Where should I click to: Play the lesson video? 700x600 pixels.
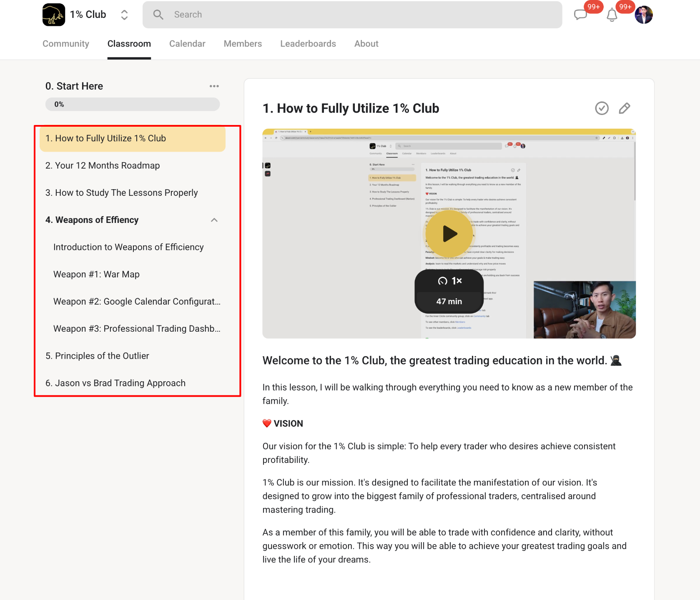click(x=449, y=234)
